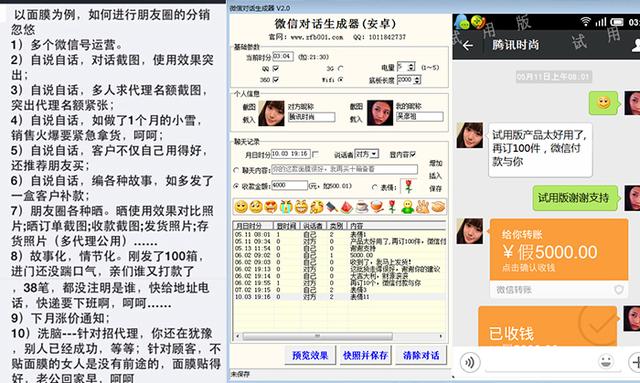Select the row dated 05.11 08:01

click(340, 234)
